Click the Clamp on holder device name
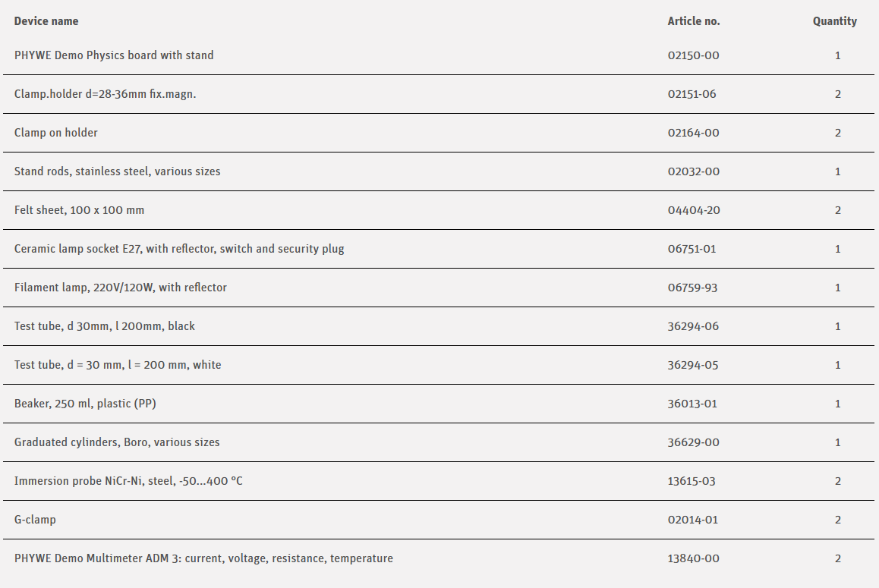Image resolution: width=879 pixels, height=588 pixels. (56, 133)
